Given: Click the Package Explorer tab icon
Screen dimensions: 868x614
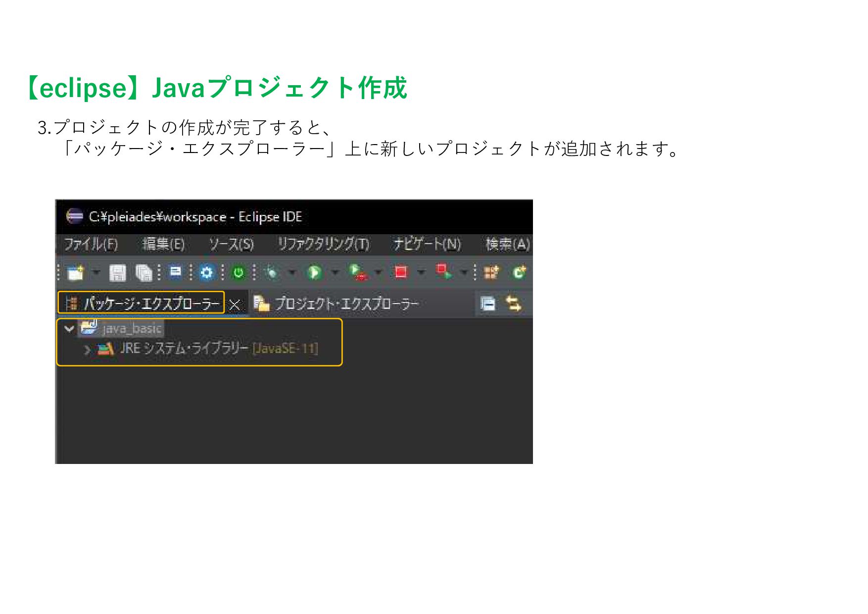Looking at the screenshot, I should (x=72, y=303).
